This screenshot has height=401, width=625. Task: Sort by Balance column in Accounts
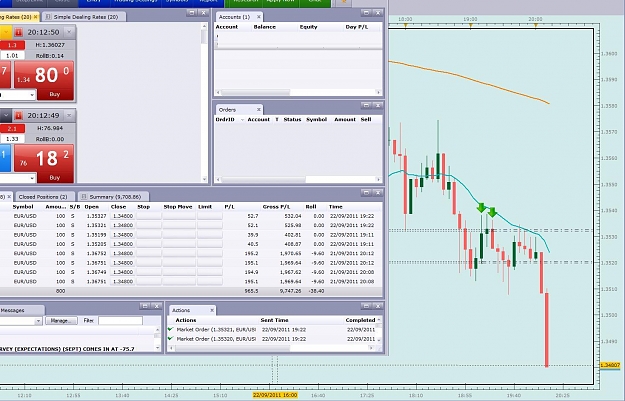point(264,27)
